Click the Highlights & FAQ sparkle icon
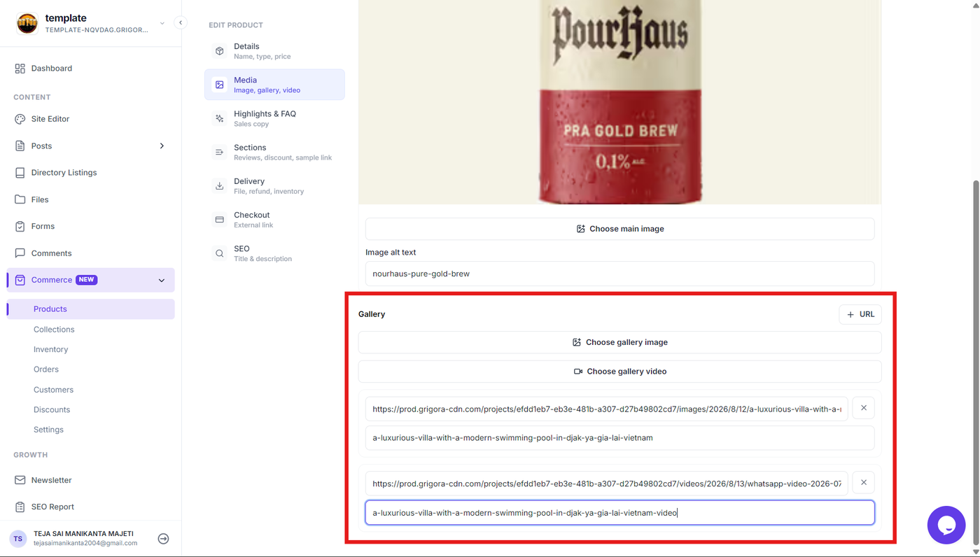 pyautogui.click(x=220, y=118)
